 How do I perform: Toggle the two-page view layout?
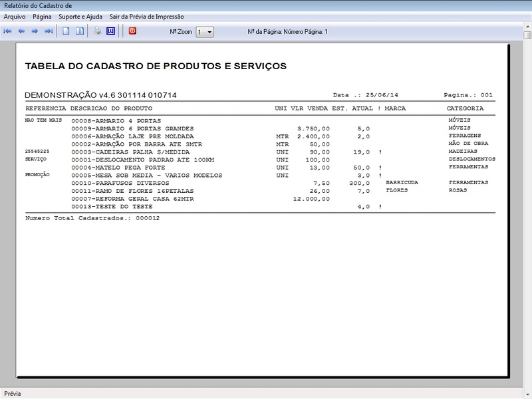tap(79, 29)
